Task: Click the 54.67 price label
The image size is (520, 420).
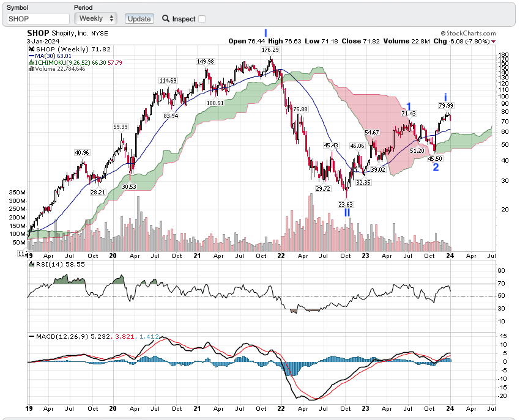Action: (372, 133)
